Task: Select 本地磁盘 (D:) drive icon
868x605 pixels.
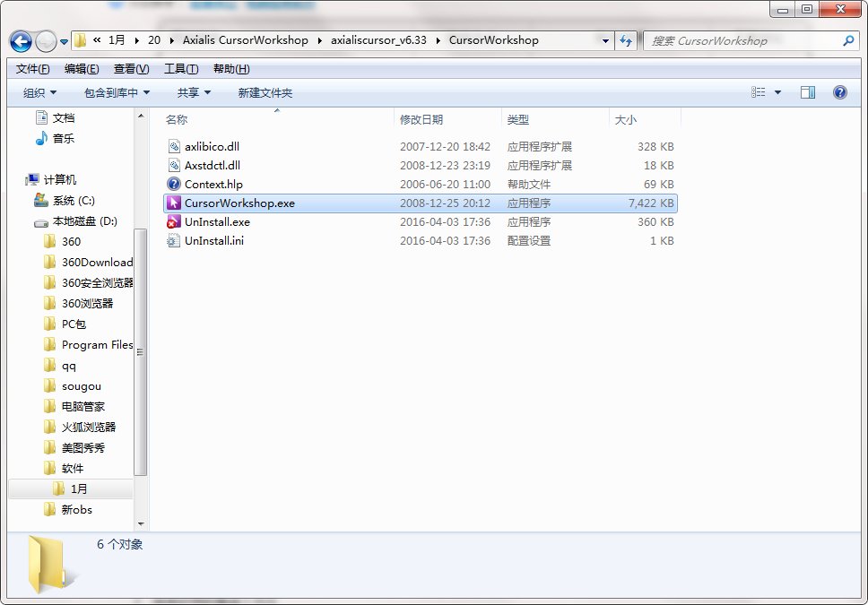Action: point(41,221)
